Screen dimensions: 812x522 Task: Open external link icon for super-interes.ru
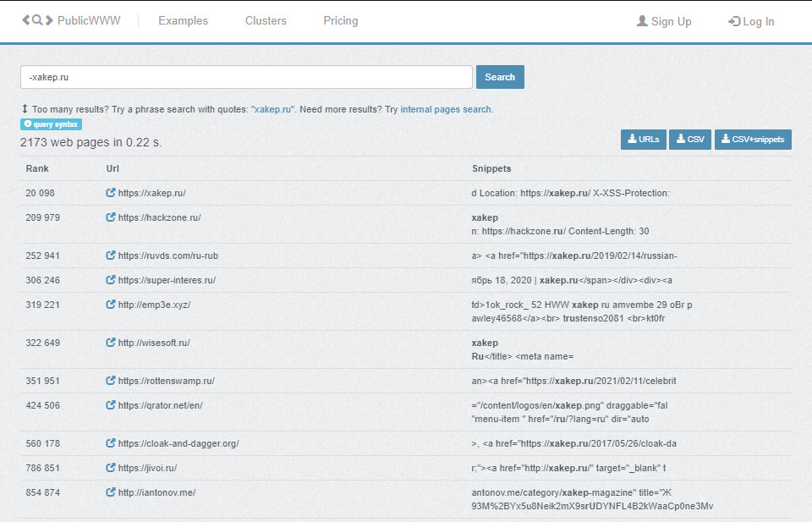110,280
